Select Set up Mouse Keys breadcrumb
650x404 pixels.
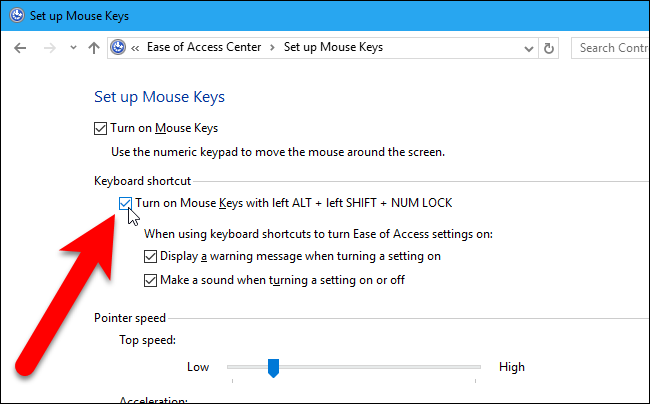[333, 47]
